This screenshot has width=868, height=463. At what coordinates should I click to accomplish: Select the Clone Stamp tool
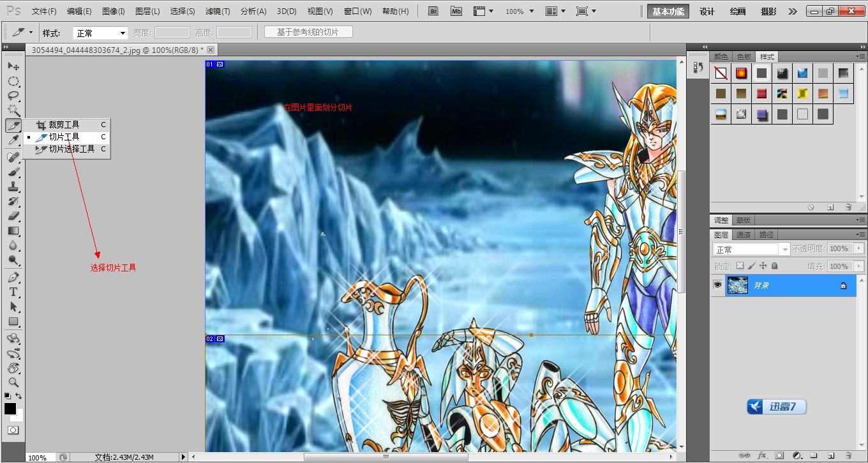coord(13,186)
